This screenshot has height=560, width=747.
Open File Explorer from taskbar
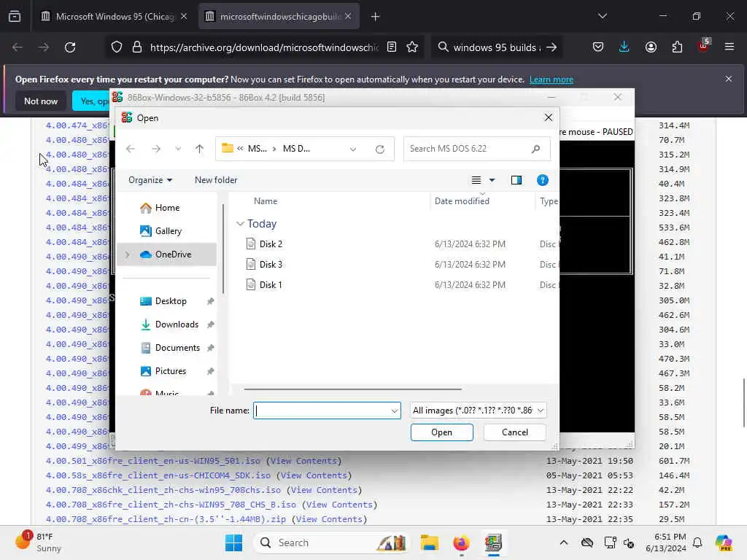pyautogui.click(x=429, y=542)
